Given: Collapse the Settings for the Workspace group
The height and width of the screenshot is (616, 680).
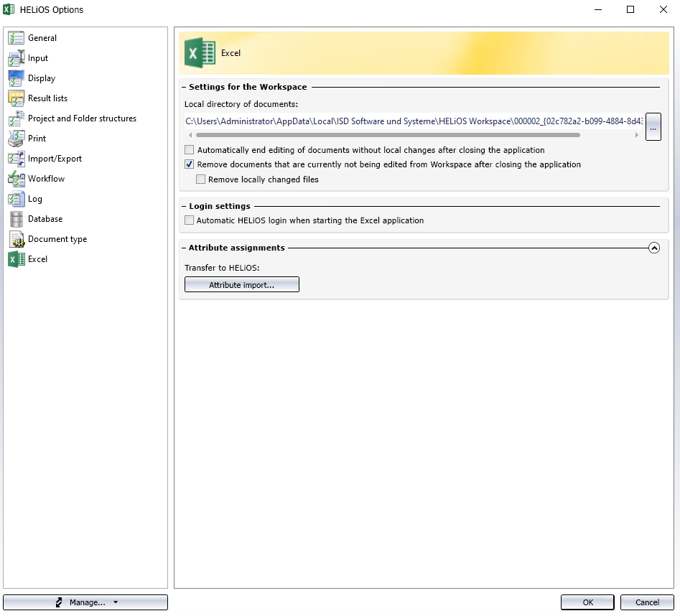Looking at the screenshot, I should tap(185, 87).
